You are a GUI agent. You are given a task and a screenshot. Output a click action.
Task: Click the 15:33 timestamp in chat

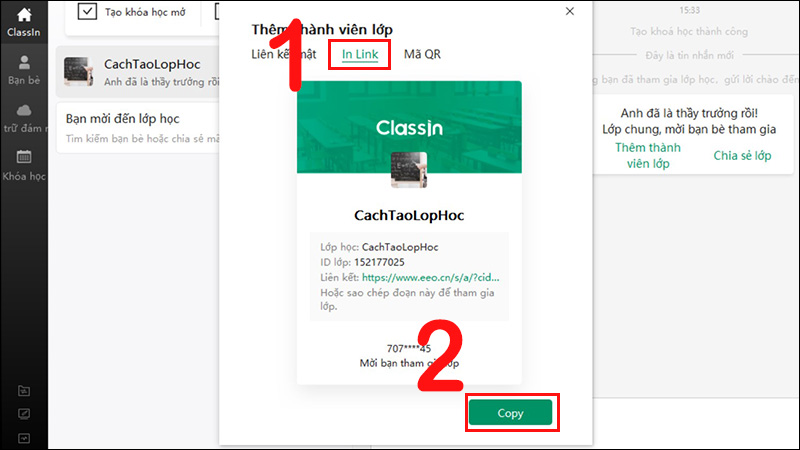click(x=689, y=10)
